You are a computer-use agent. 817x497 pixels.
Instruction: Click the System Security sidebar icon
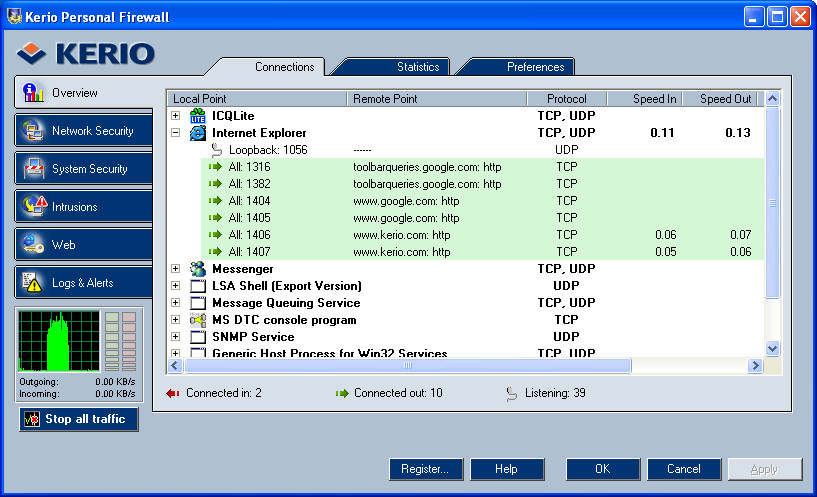(x=34, y=169)
